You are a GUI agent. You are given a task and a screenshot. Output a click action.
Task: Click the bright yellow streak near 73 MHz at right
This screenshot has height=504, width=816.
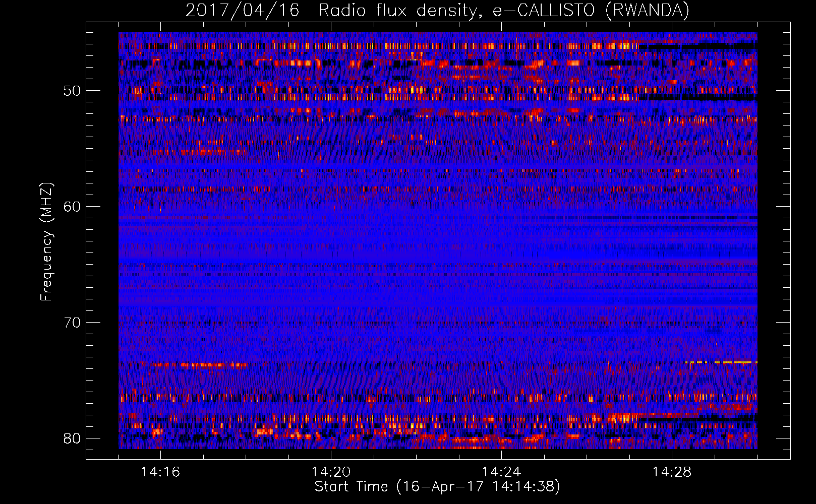coord(721,362)
